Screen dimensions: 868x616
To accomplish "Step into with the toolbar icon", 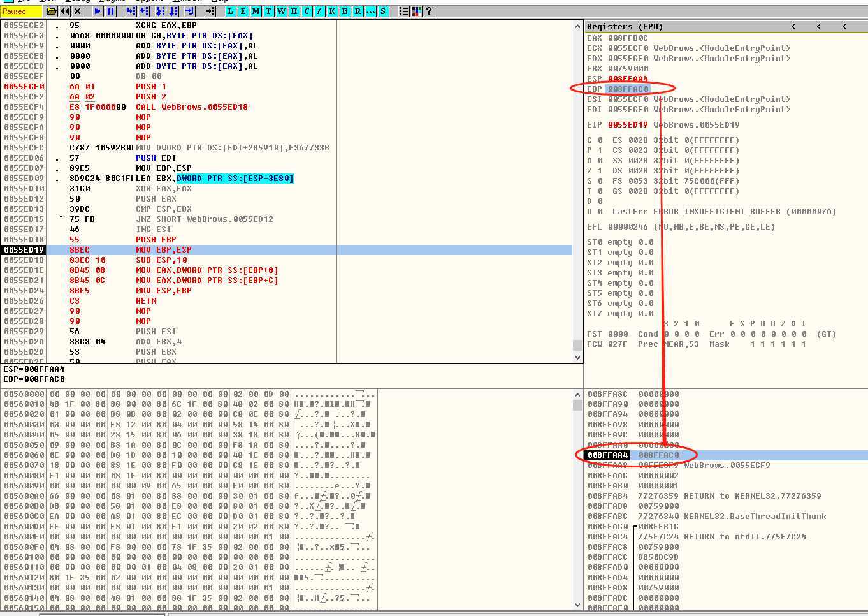I will coord(131,11).
